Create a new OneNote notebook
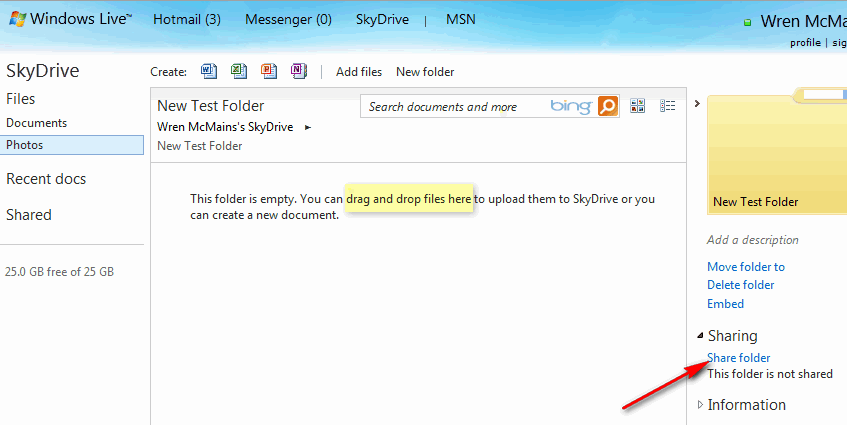This screenshot has height=425, width=847. 299,71
